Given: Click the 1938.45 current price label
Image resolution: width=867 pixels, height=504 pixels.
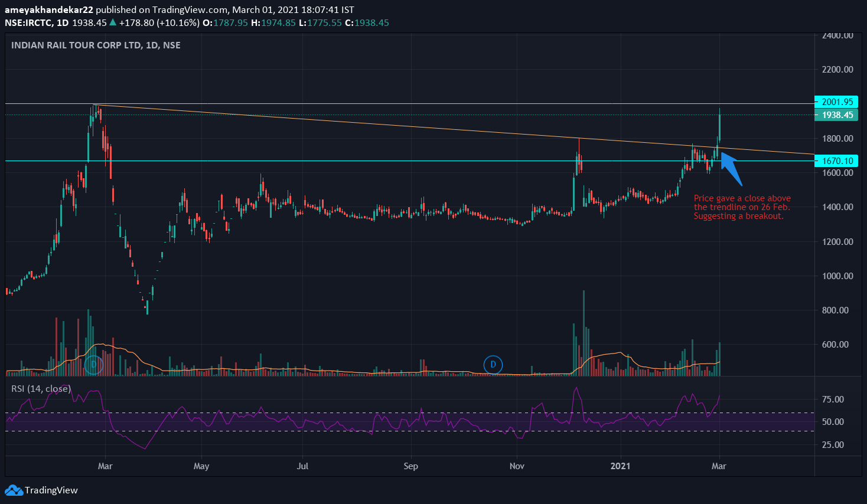Looking at the screenshot, I should pos(836,115).
